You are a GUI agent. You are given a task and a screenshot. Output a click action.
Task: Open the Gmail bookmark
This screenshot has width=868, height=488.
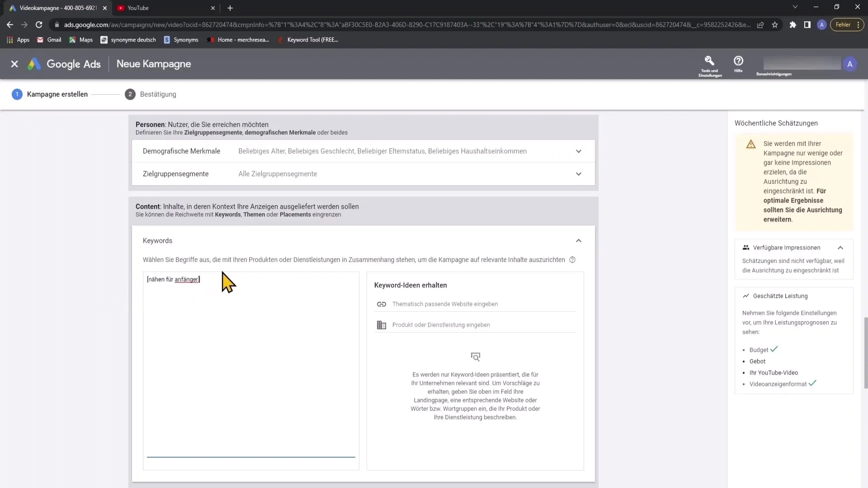point(49,40)
